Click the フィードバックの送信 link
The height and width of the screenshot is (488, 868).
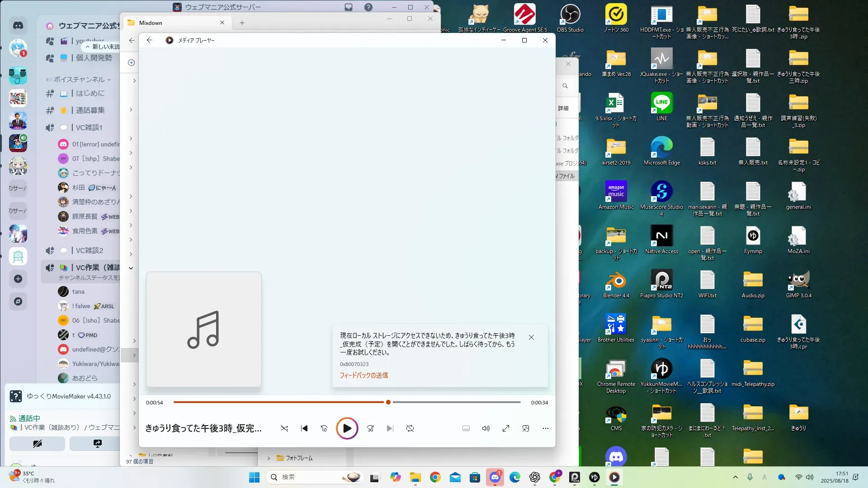coord(364,375)
